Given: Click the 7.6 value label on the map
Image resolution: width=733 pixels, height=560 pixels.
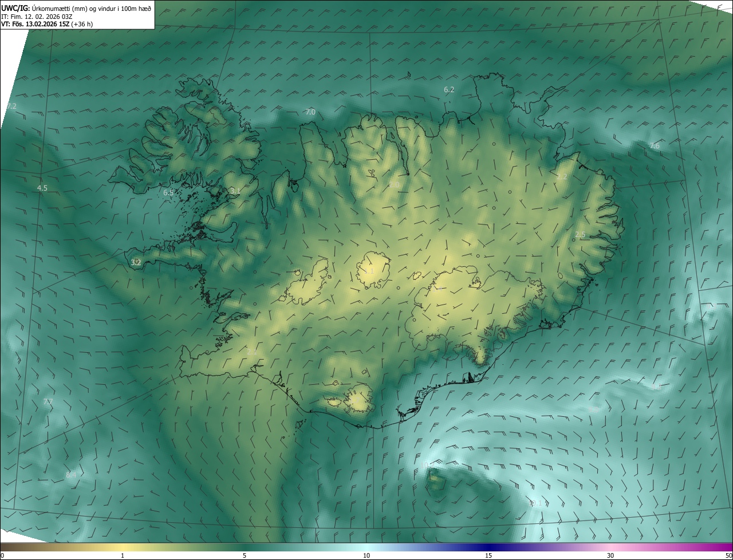Looking at the screenshot, I should coord(654,146).
